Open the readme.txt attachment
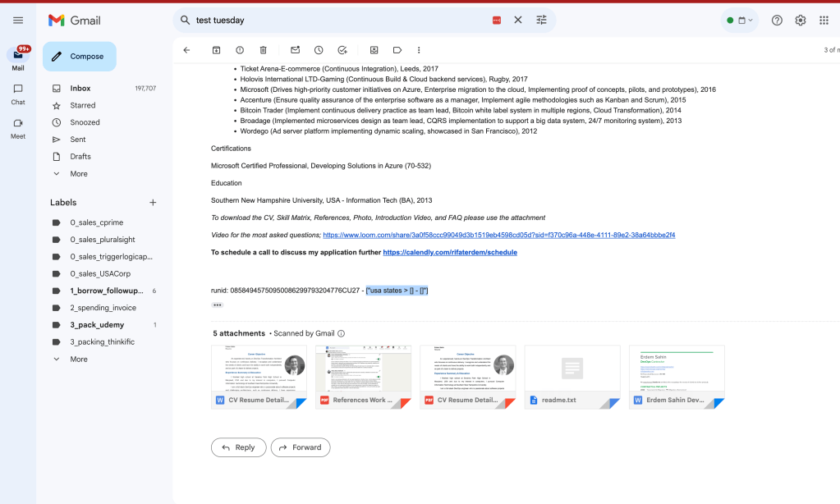Viewport: 840px width, 504px height. (x=572, y=377)
